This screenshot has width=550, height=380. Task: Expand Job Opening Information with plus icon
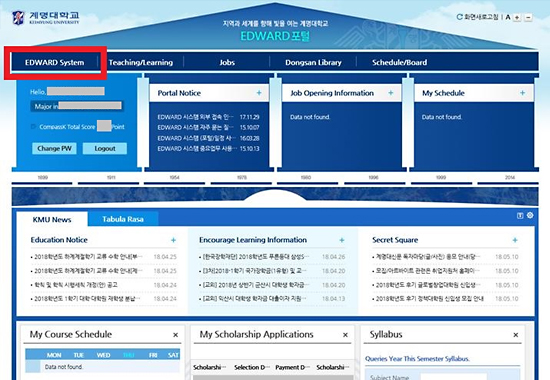[x=391, y=93]
